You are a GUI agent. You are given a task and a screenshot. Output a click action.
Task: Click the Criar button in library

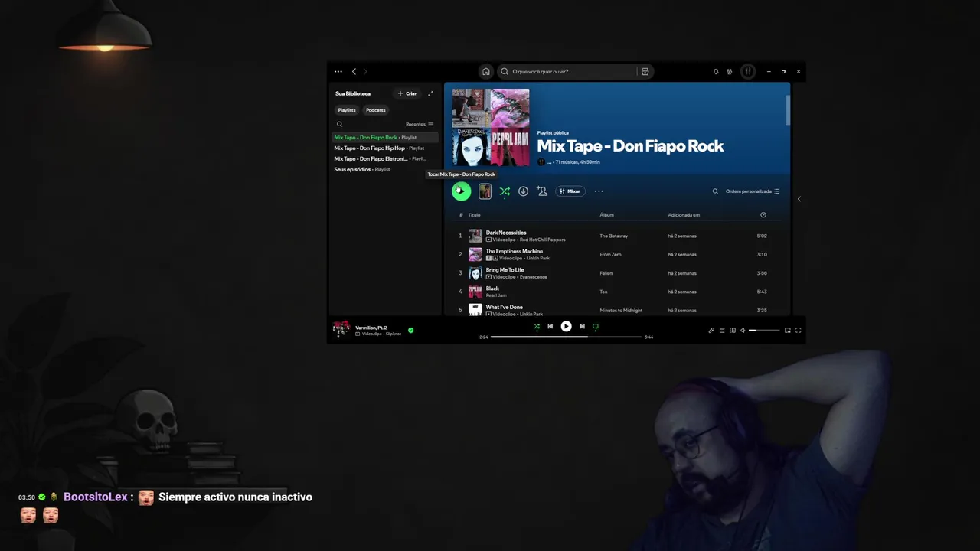click(x=407, y=93)
